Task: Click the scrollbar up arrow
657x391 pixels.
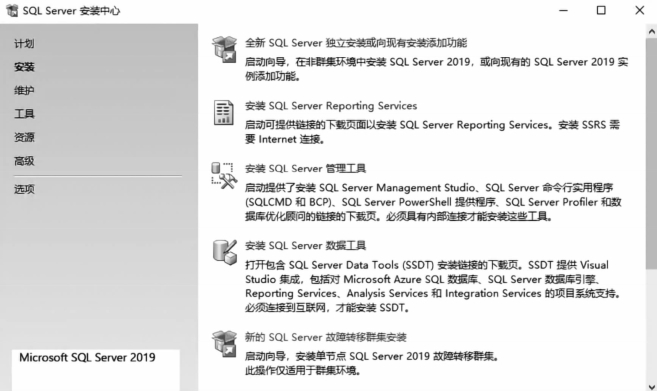Action: tap(651, 31)
